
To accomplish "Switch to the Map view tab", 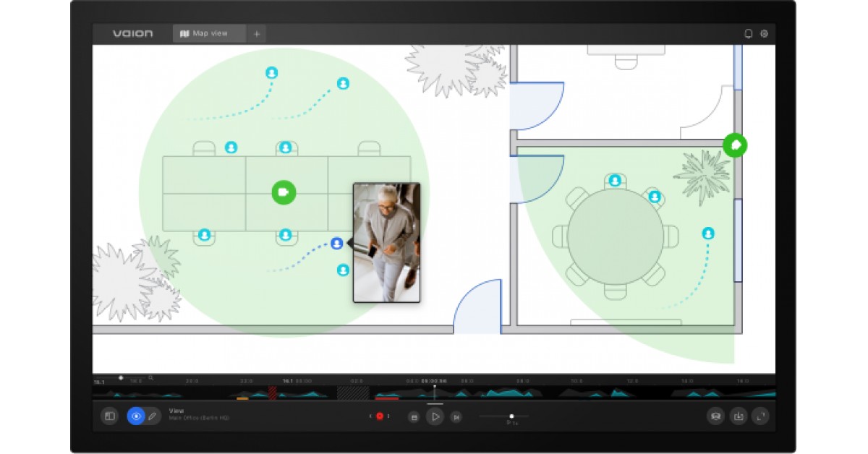I will tap(208, 33).
